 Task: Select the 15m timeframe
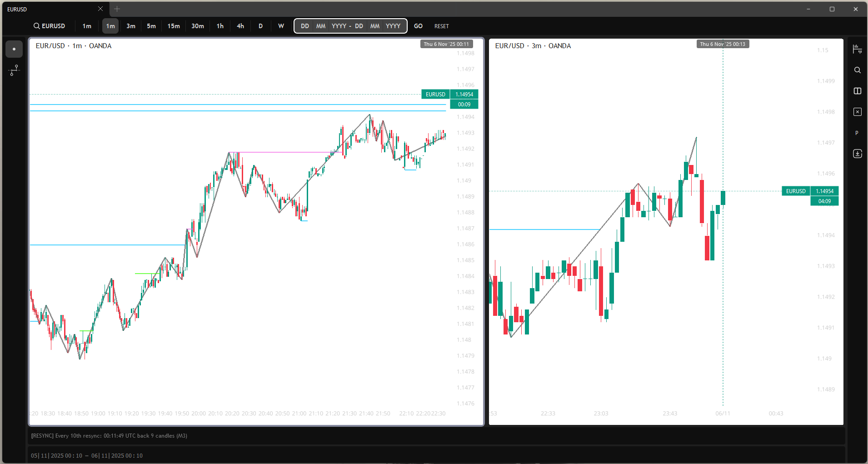coord(174,26)
